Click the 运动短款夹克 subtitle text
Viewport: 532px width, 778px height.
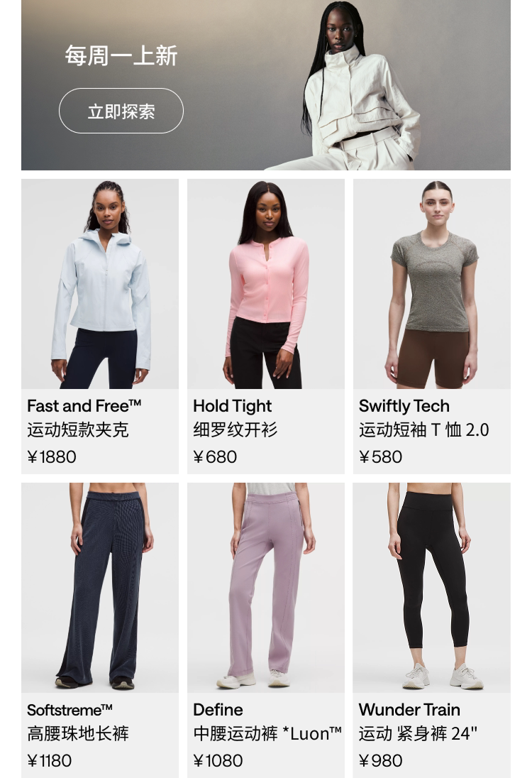click(x=78, y=429)
